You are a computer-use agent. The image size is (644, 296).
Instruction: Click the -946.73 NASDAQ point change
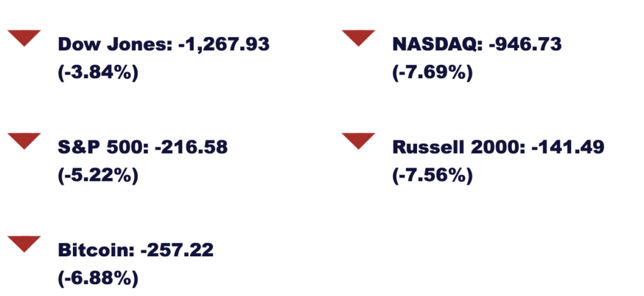525,44
